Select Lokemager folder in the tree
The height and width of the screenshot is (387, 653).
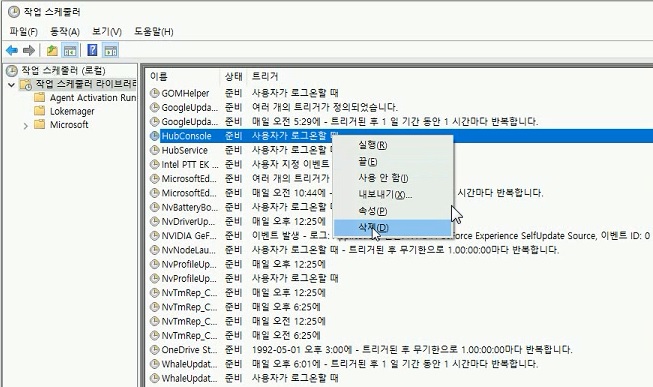click(x=72, y=111)
